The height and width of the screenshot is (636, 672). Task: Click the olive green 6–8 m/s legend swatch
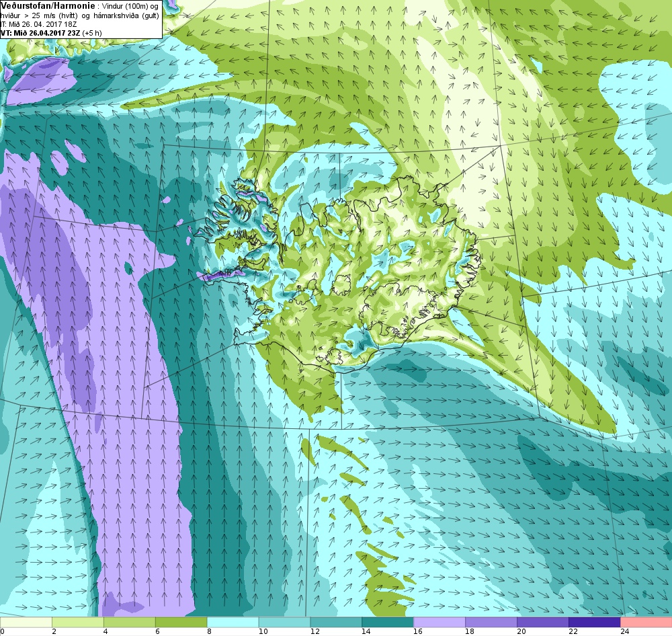pos(181,622)
